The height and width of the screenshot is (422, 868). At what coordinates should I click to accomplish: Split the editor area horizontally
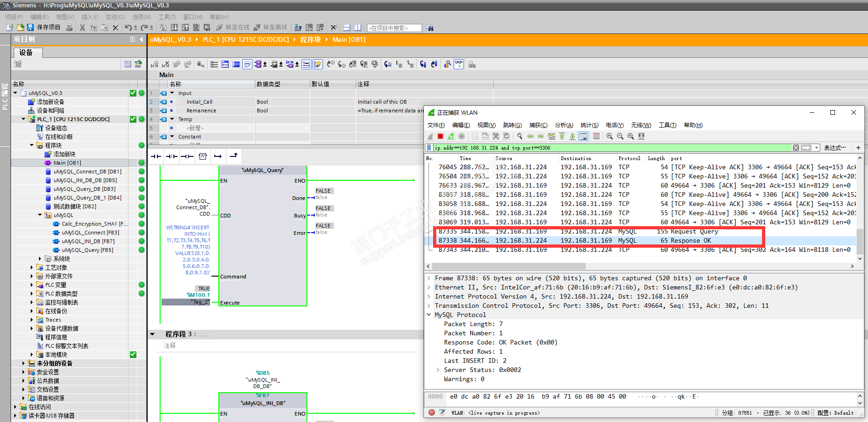click(347, 28)
